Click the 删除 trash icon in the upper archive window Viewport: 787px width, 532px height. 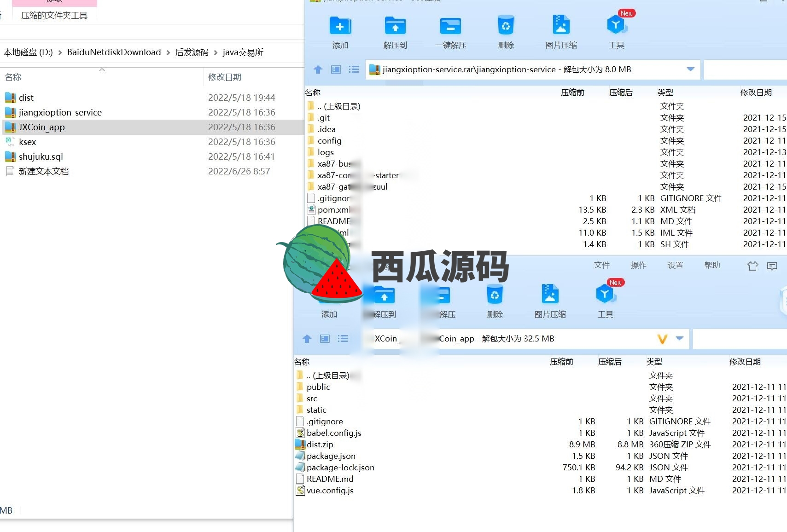(x=506, y=26)
